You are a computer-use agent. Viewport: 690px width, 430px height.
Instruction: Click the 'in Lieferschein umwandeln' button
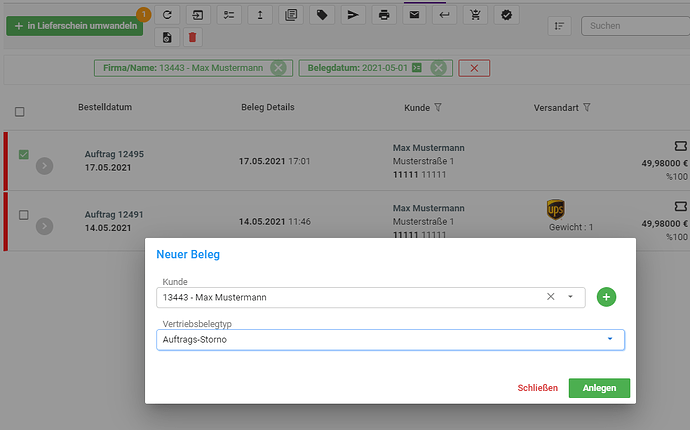74,26
